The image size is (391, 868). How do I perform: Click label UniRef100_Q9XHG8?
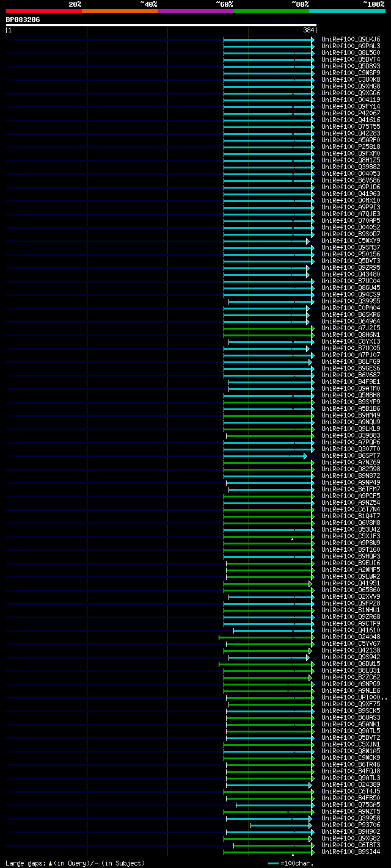point(351,86)
